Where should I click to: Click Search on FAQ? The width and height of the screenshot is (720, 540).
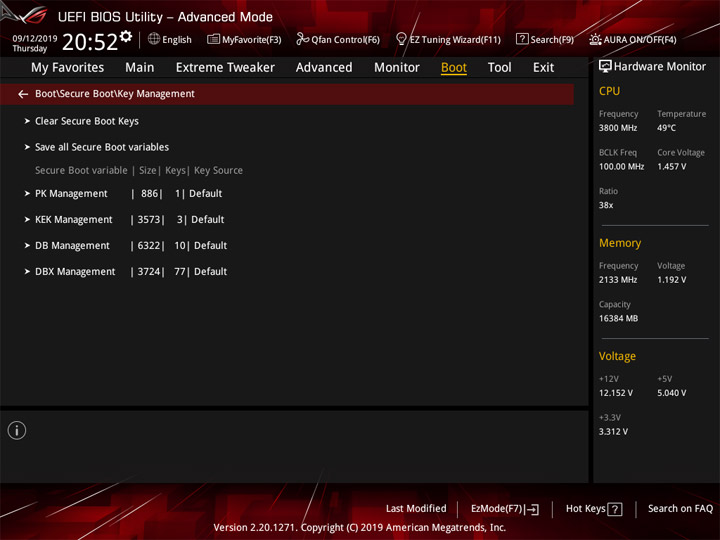[x=680, y=508]
